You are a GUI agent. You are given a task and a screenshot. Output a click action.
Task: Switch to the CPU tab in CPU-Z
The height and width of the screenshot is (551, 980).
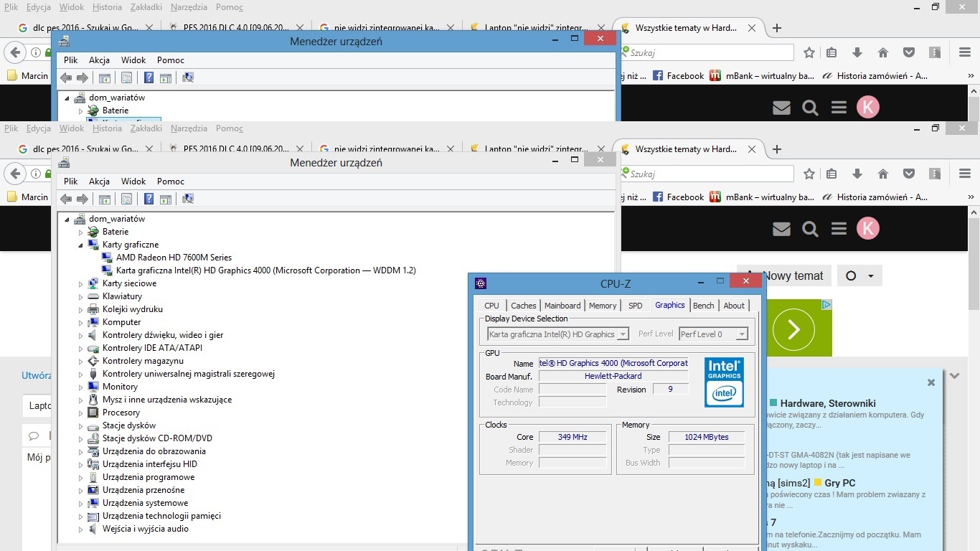(491, 306)
